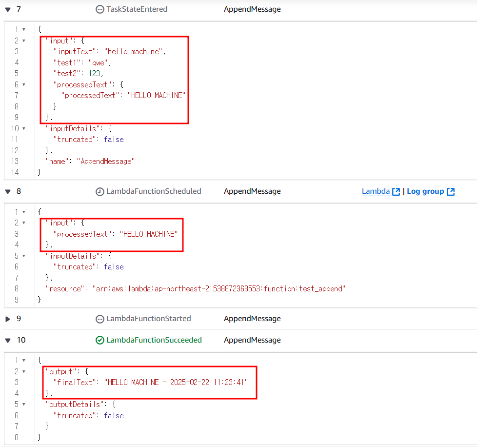Fold the "input" object in event 8 JSON
This screenshot has width=477, height=448.
(x=24, y=223)
